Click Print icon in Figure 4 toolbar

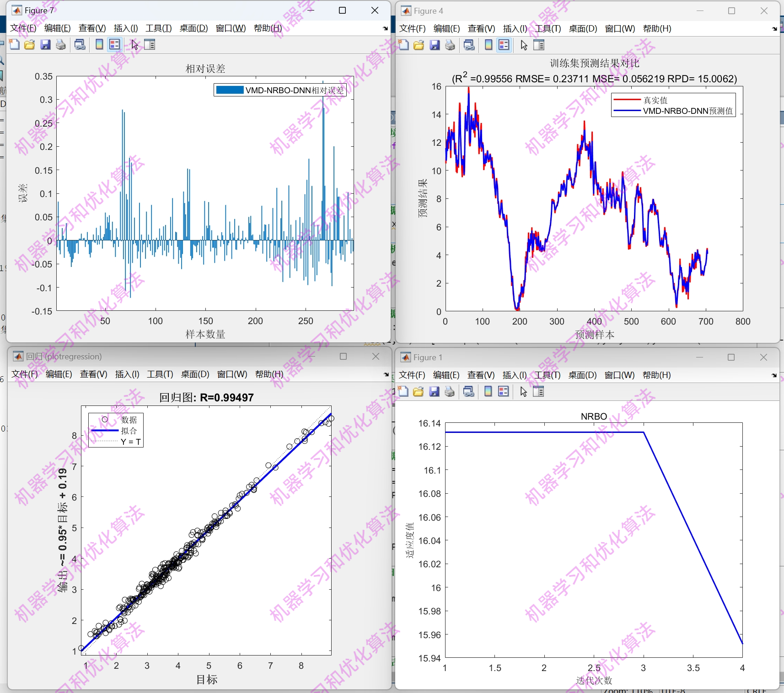point(450,45)
